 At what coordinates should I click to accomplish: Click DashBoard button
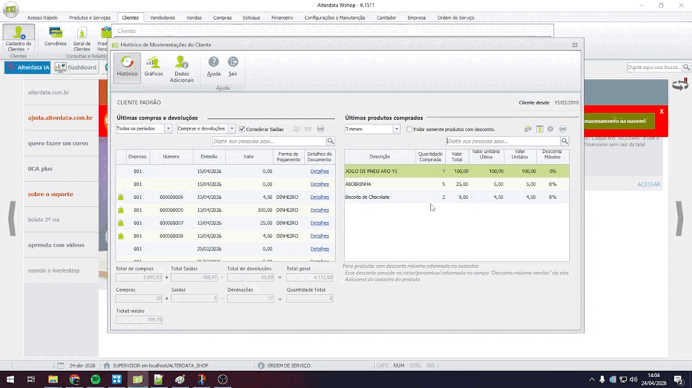tap(76, 68)
